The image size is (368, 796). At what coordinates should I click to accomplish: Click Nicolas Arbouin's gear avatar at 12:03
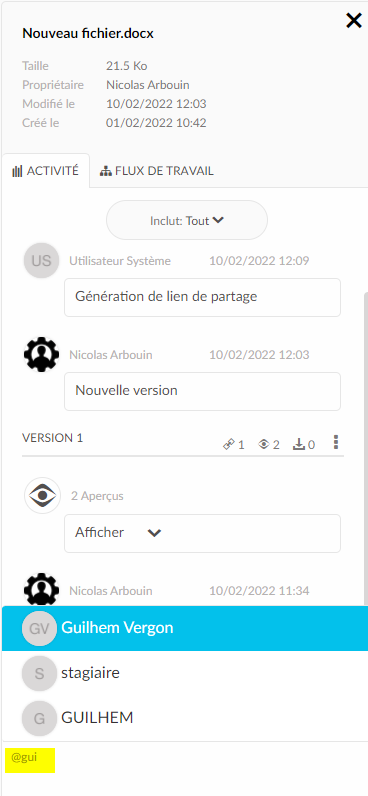coord(41,354)
